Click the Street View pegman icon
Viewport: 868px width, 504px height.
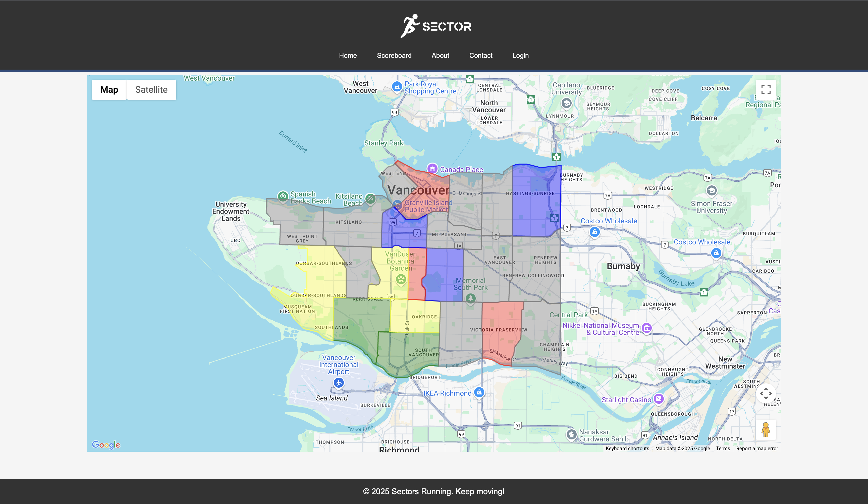[766, 429]
